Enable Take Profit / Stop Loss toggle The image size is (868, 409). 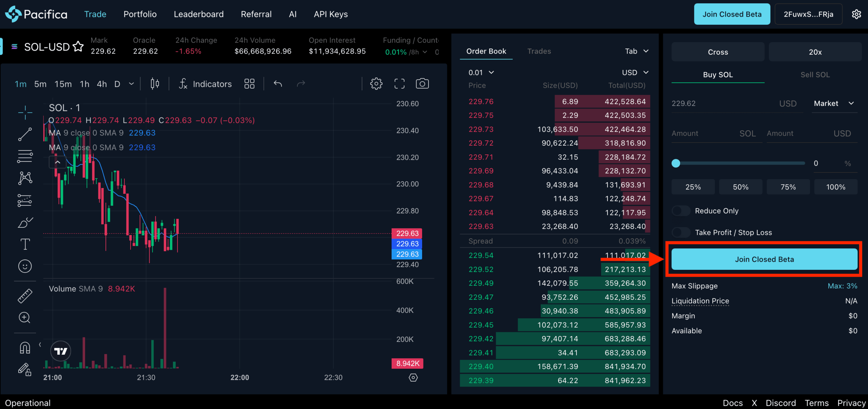(x=681, y=233)
